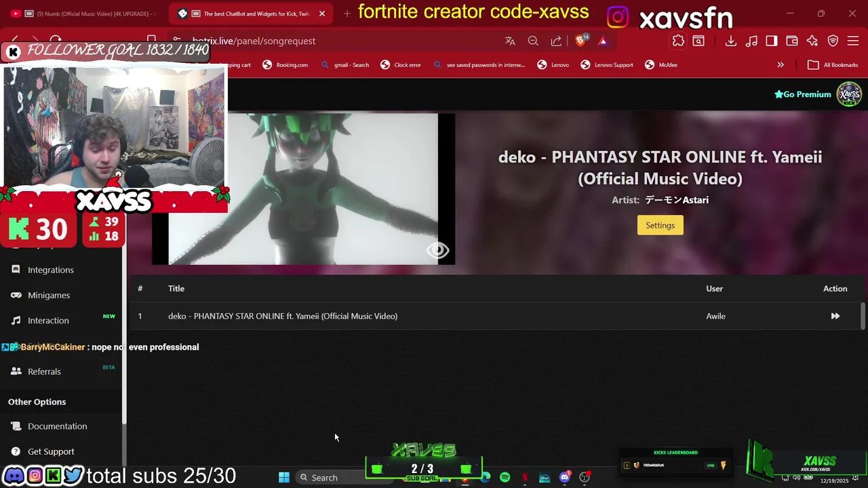Viewport: 868px width, 488px height.
Task: Open the yellow Settings button
Action: 660,225
